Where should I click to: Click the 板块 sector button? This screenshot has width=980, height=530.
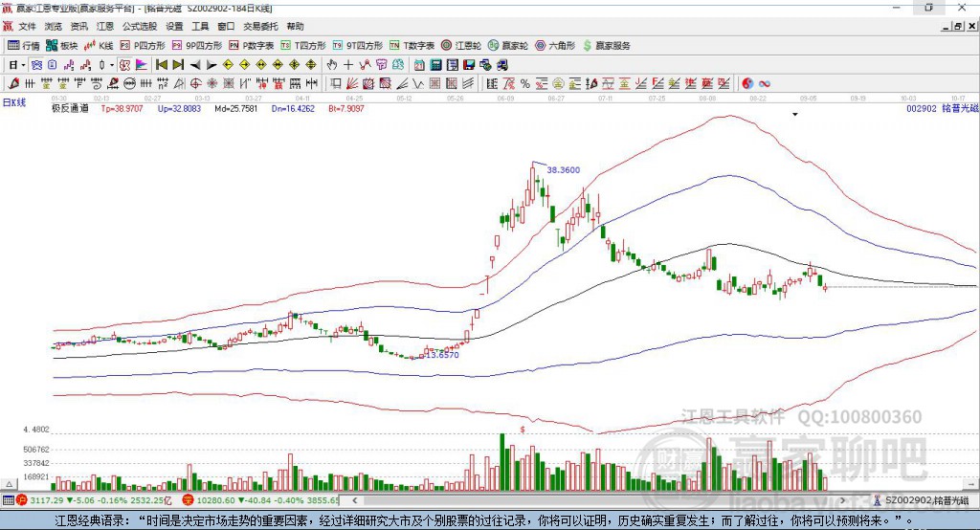coord(62,46)
